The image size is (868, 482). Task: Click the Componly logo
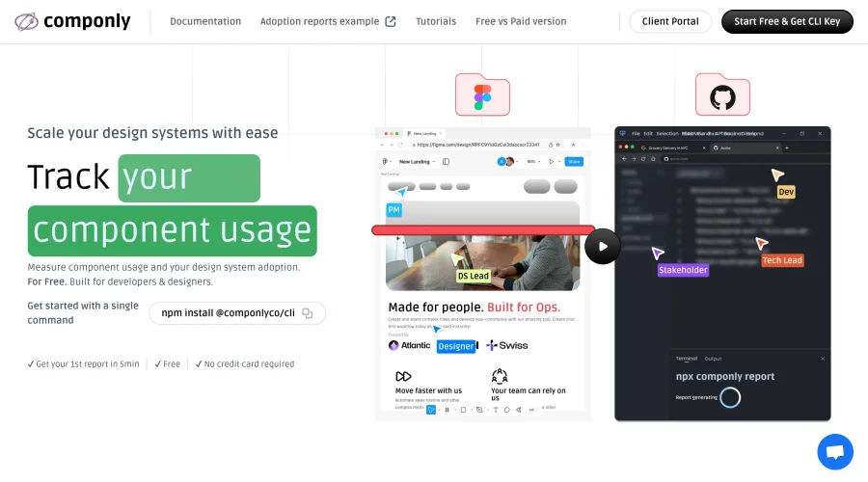click(x=72, y=21)
